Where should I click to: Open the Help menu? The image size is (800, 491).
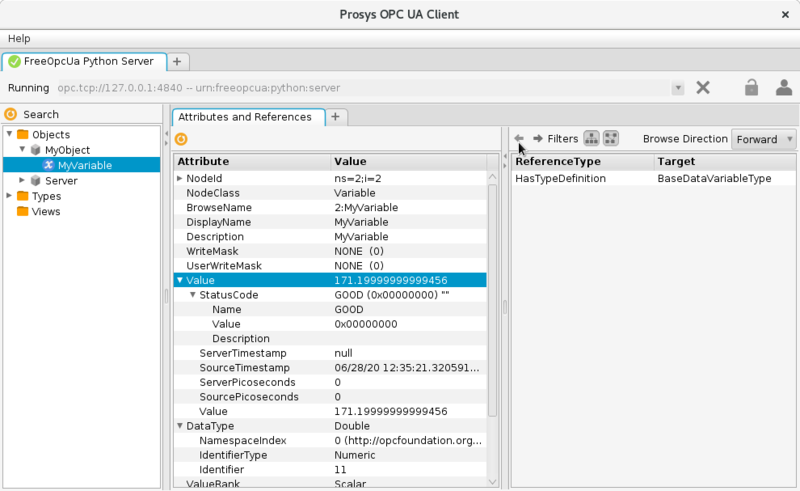(x=19, y=38)
